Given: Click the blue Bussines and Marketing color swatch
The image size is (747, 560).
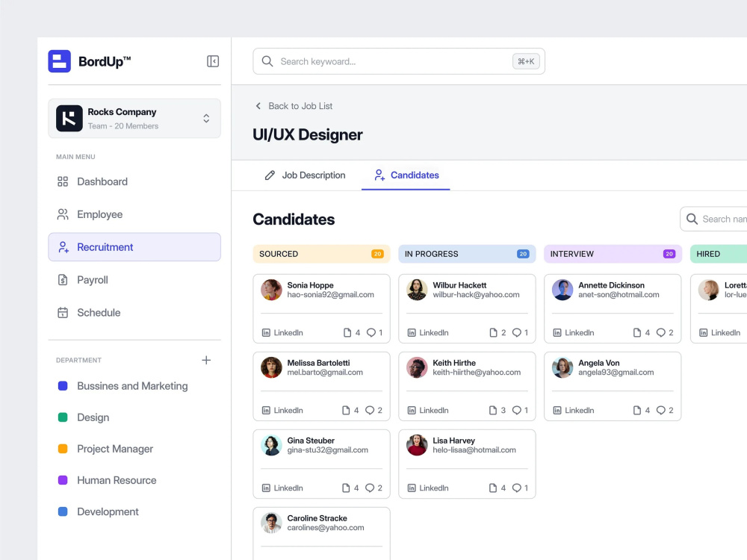Looking at the screenshot, I should (63, 386).
